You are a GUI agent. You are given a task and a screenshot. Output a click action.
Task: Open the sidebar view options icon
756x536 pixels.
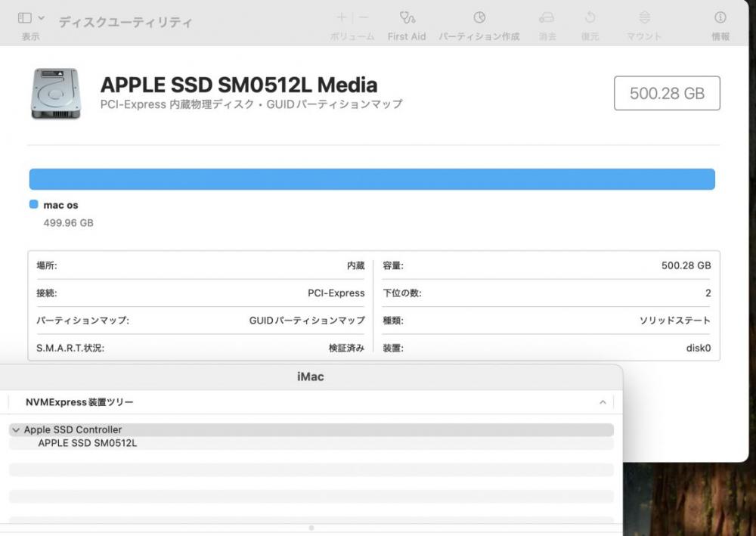(25, 18)
